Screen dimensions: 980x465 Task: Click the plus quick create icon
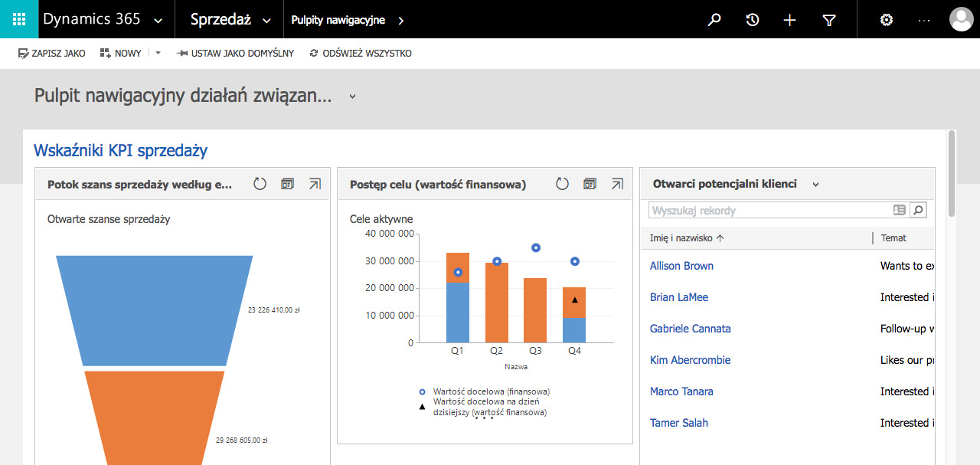[790, 20]
